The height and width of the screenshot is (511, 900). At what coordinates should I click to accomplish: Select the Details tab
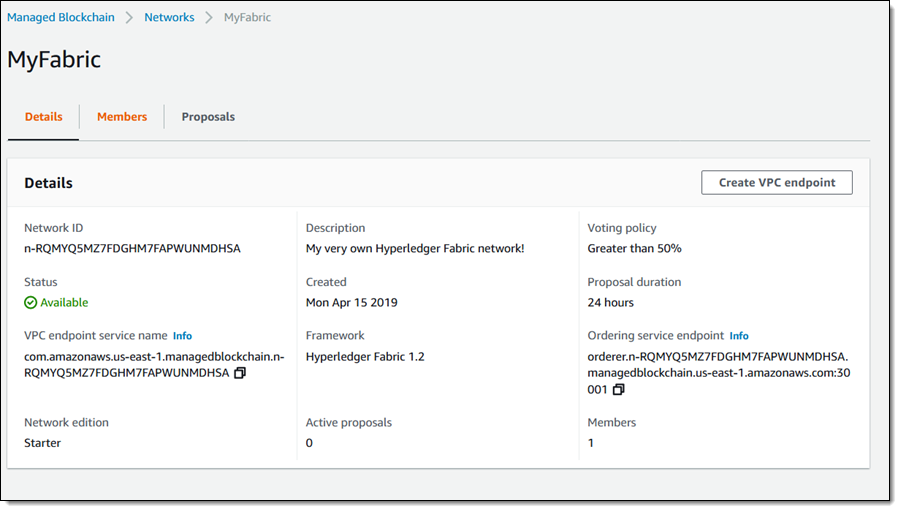coord(43,117)
